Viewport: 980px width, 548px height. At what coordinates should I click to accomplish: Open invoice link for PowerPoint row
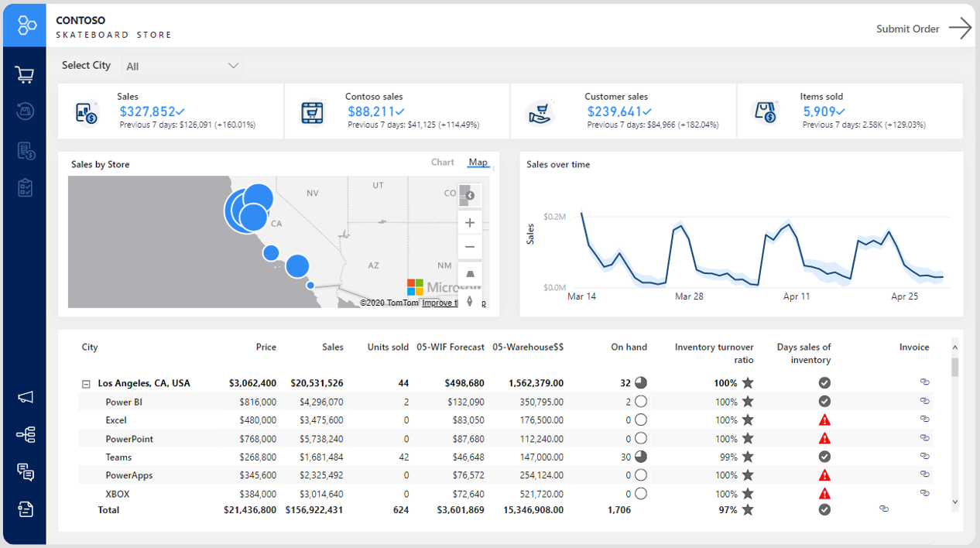tap(924, 437)
